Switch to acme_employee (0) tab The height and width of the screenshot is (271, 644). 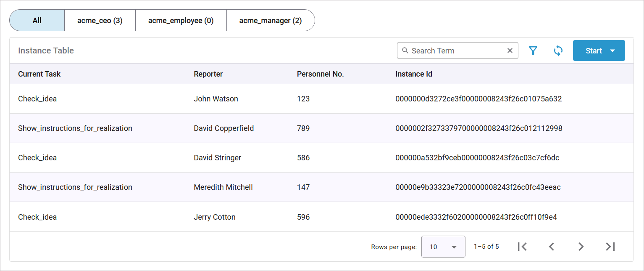[x=181, y=21]
